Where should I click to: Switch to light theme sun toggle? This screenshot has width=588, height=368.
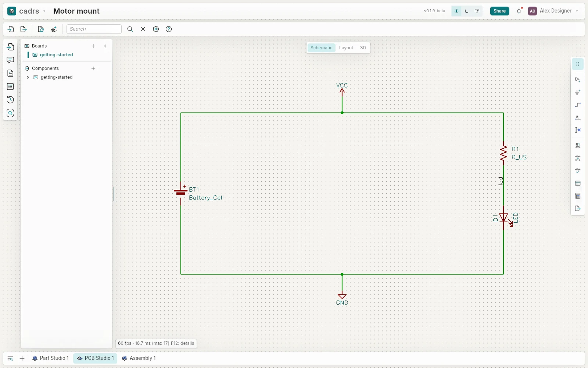tap(456, 11)
